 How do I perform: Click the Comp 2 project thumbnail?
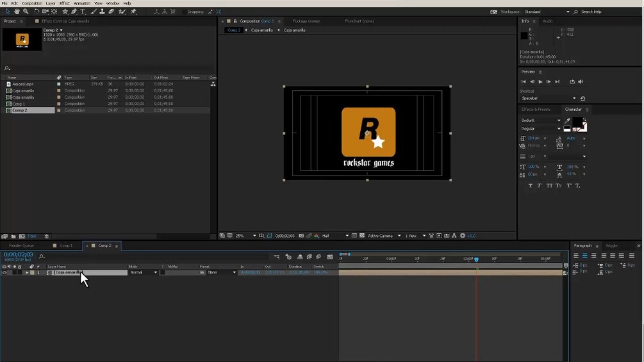[22, 40]
